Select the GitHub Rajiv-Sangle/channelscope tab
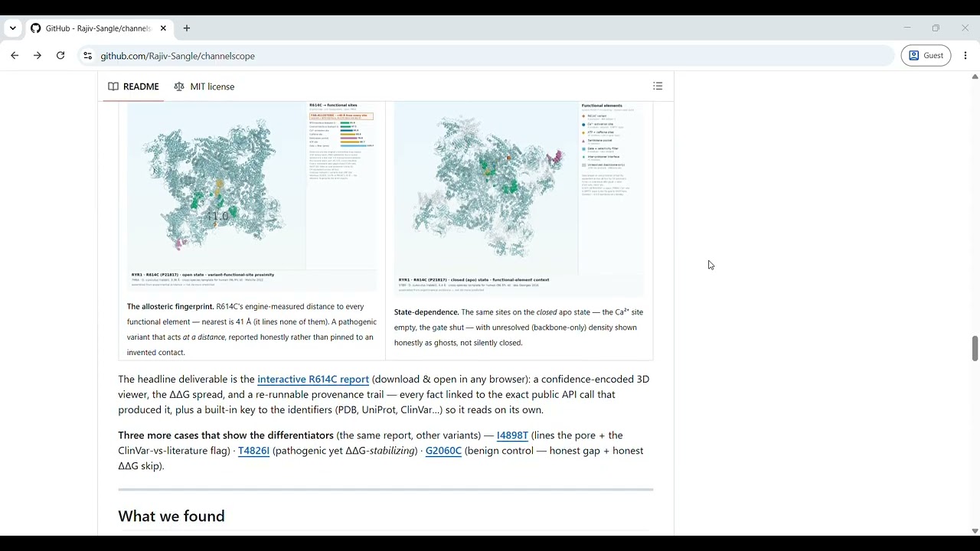 [x=100, y=28]
